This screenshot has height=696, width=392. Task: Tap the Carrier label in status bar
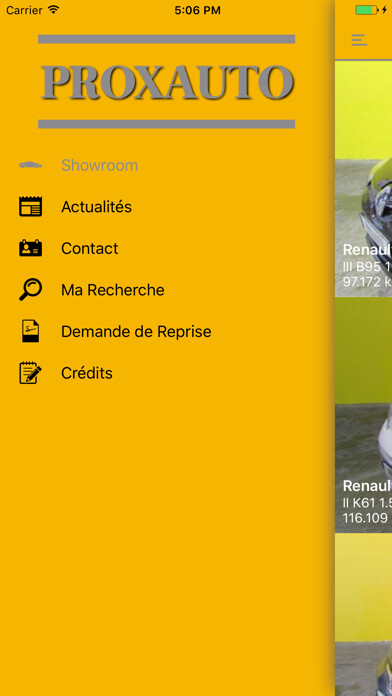[24, 10]
